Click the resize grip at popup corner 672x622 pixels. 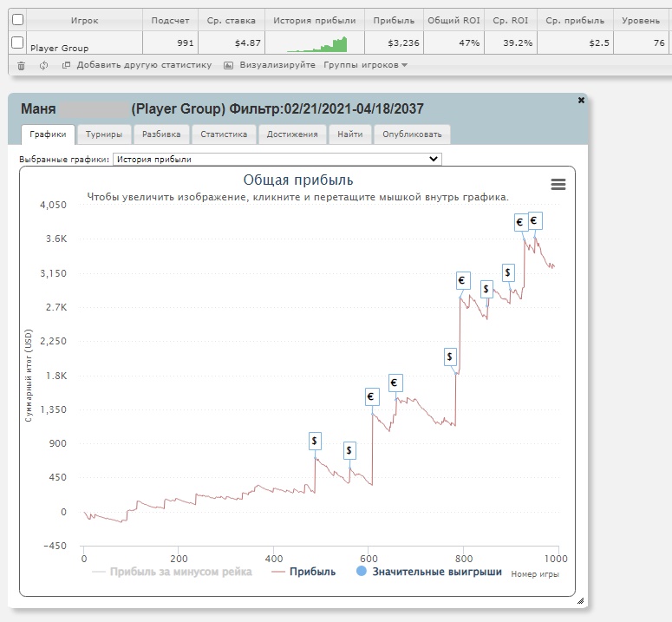(x=580, y=600)
